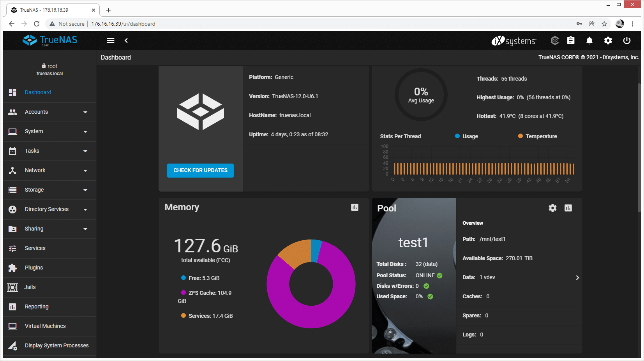Expand the Network menu arrow
644x361 pixels.
[x=85, y=171]
